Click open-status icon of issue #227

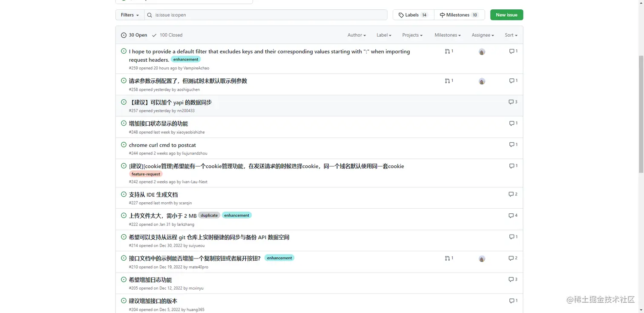pyautogui.click(x=124, y=194)
